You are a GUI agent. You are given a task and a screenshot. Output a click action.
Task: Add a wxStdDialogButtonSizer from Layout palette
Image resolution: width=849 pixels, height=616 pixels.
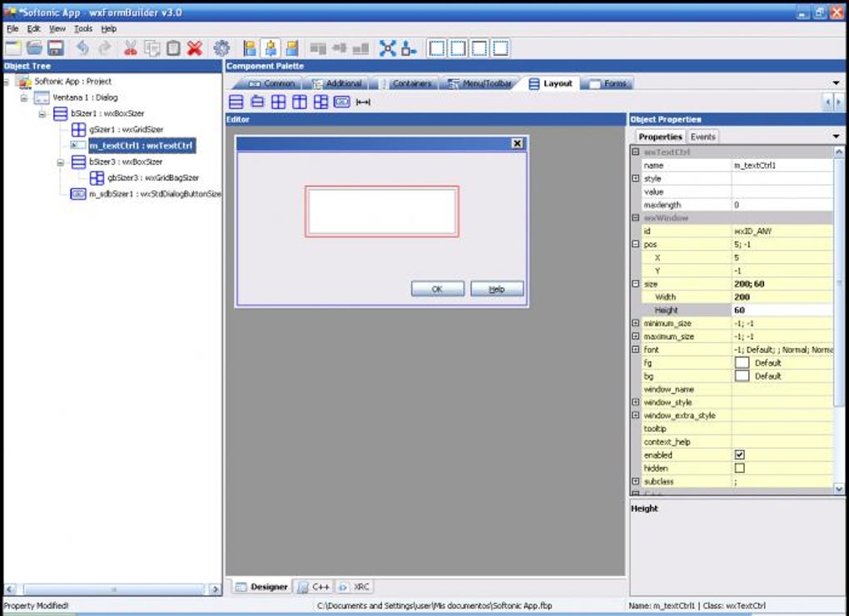(341, 102)
